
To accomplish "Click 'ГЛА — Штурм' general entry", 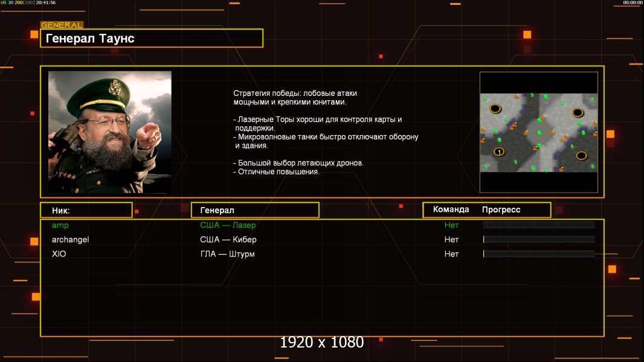I will point(228,254).
